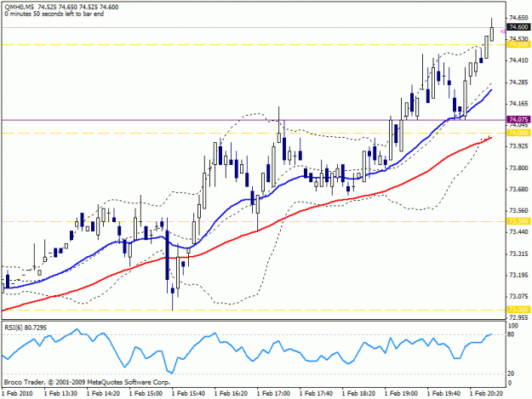Click the yellow 73.500 level price tag
532x399 pixels.
518,221
